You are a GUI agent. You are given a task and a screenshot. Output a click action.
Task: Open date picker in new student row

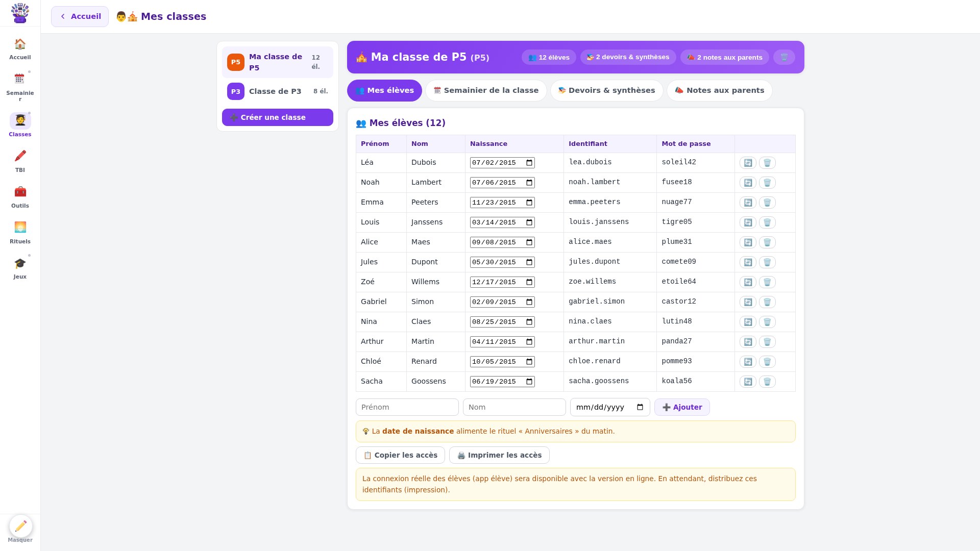tap(640, 407)
